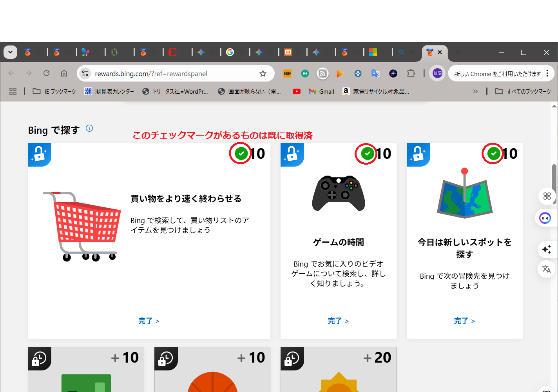Click 完了 link on new spot card
558x392 pixels.
464,321
